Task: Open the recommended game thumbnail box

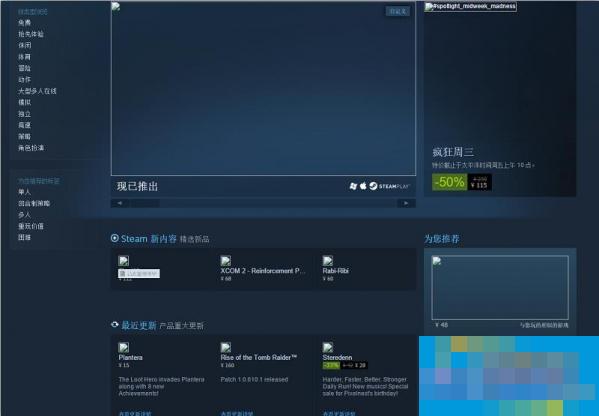Action: tap(500, 288)
